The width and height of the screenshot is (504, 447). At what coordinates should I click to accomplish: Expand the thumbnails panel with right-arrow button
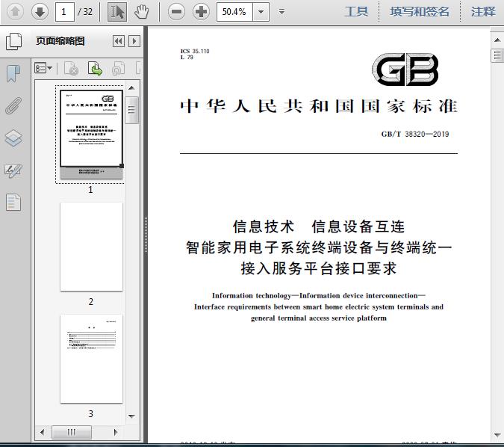134,41
